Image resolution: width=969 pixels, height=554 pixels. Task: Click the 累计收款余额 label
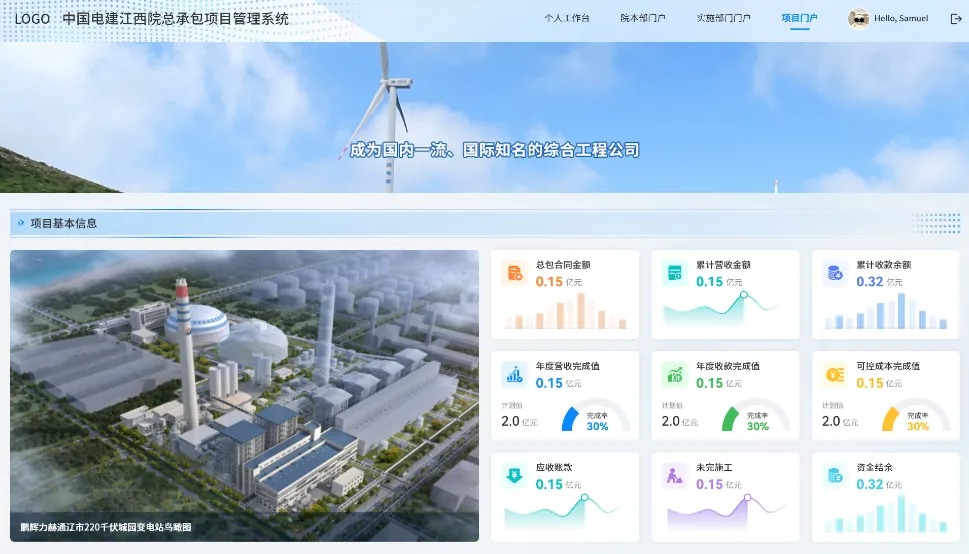pyautogui.click(x=884, y=265)
